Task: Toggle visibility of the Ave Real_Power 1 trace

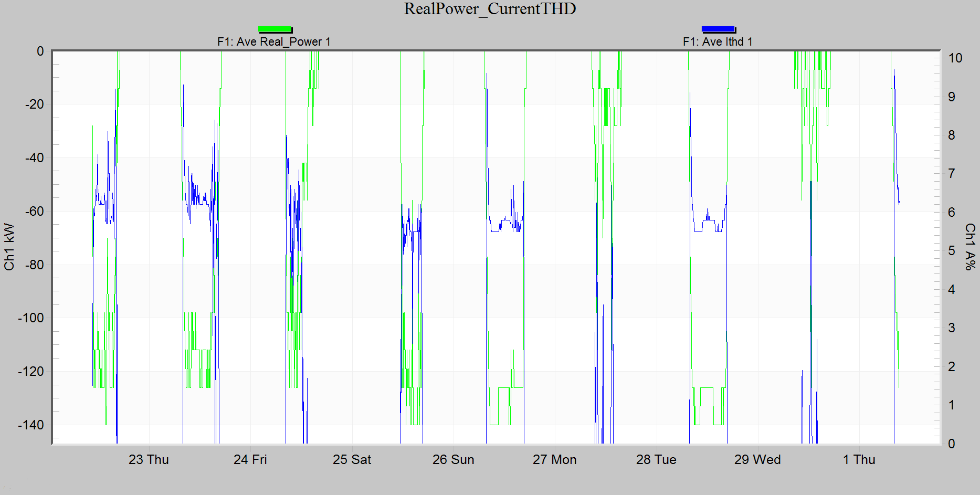Action: pyautogui.click(x=275, y=29)
